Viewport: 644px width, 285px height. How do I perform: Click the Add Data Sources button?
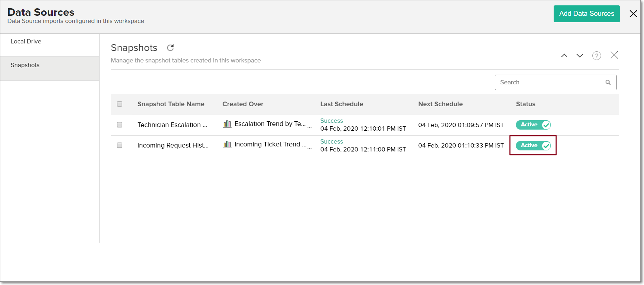click(x=586, y=14)
